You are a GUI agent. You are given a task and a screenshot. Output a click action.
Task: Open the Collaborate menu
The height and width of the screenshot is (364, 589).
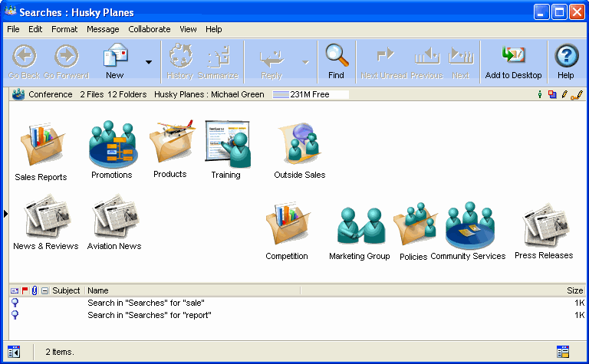pyautogui.click(x=150, y=29)
